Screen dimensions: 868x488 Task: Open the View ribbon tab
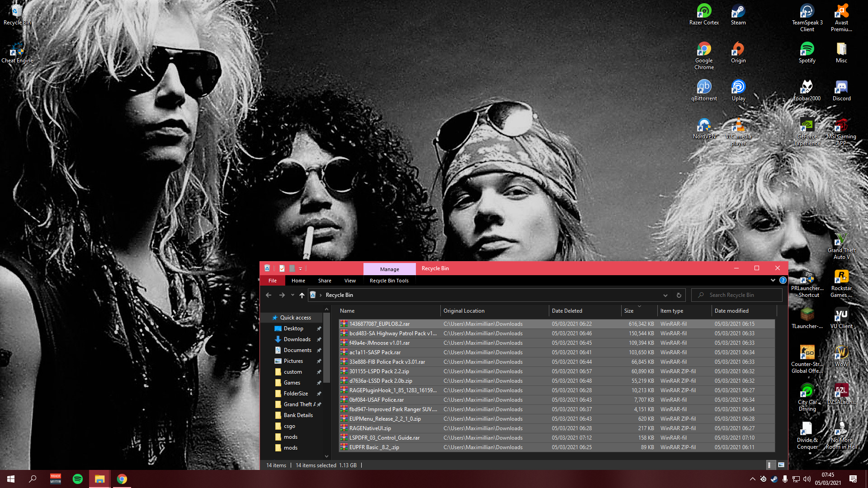click(350, 281)
